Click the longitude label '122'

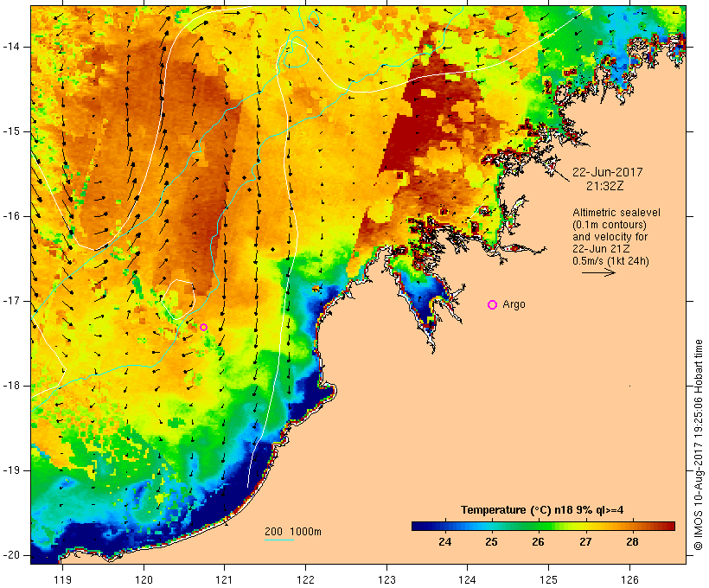[x=306, y=579]
